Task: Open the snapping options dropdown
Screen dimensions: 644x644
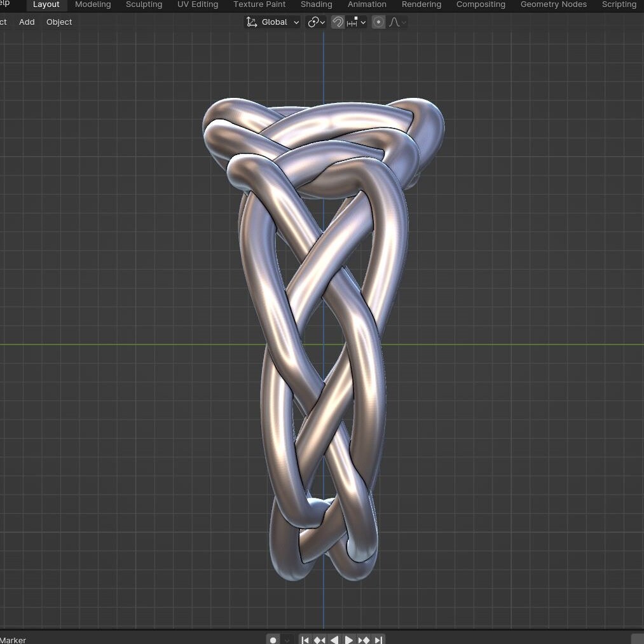Action: (x=356, y=22)
